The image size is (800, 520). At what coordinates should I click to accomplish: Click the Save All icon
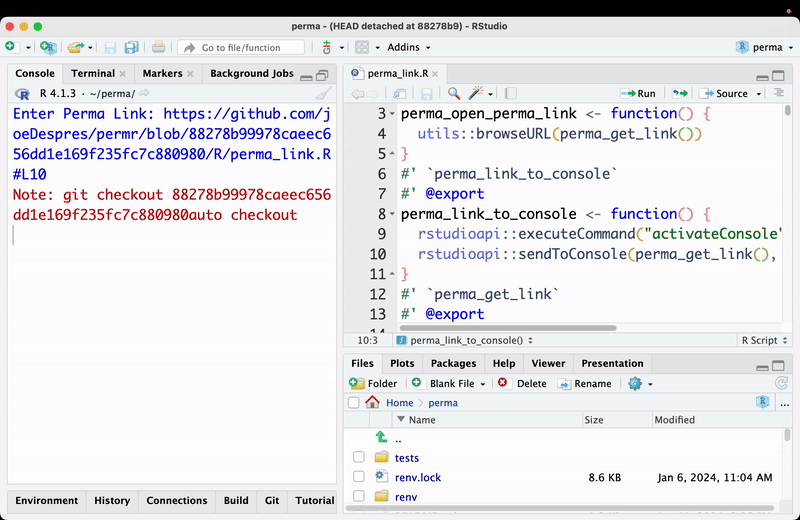132,47
